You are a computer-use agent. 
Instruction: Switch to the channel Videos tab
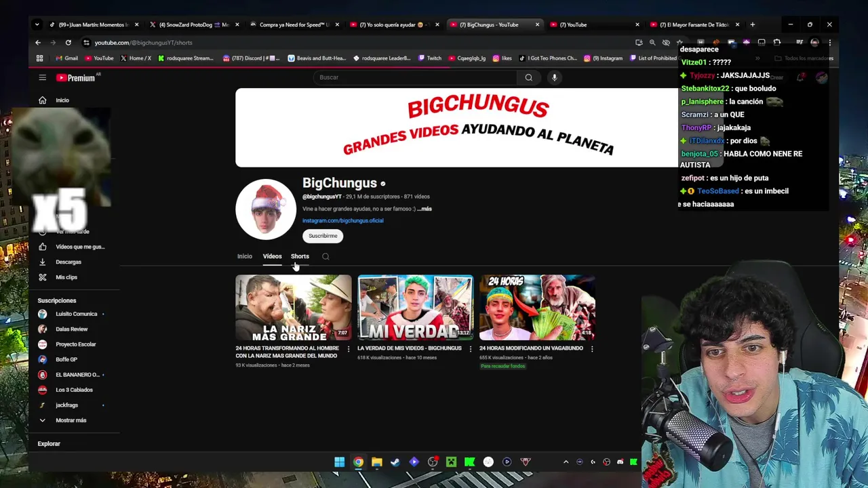coord(272,256)
